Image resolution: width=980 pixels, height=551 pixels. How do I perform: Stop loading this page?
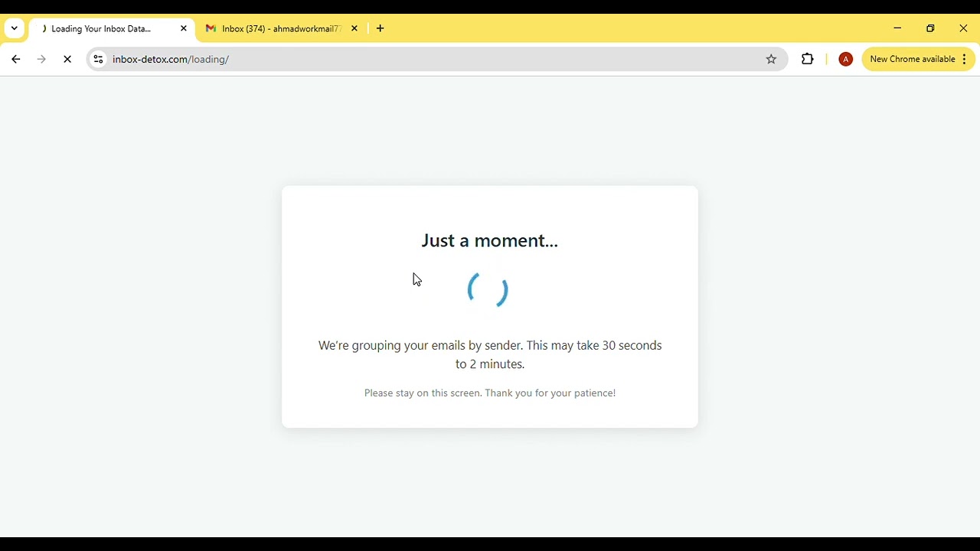tap(68, 60)
